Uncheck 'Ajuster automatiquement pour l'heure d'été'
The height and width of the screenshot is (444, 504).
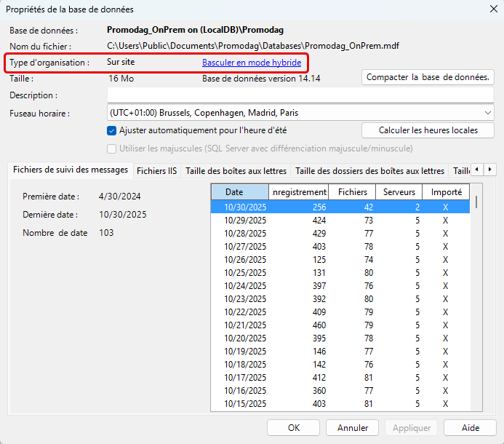112,130
